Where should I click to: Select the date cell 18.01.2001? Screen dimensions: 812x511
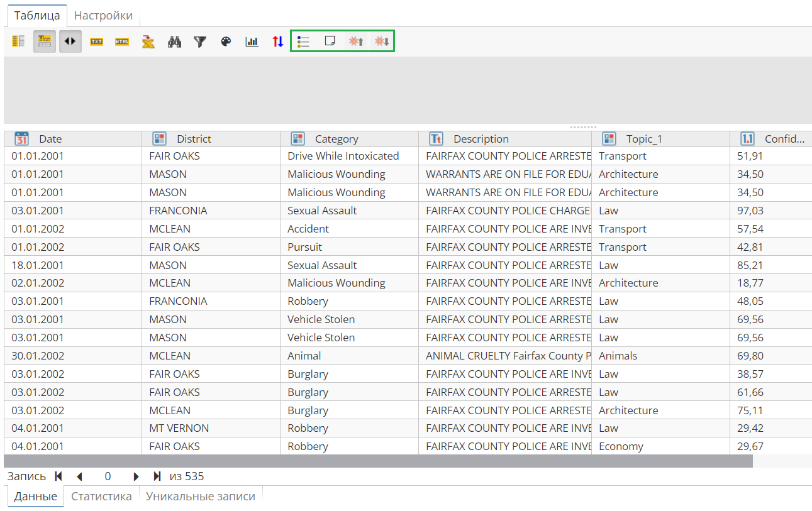pos(73,265)
